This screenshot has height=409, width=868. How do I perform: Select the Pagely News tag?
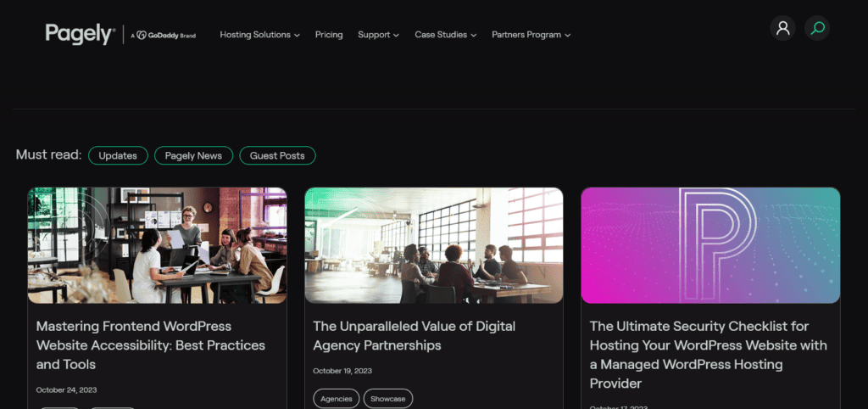(193, 155)
